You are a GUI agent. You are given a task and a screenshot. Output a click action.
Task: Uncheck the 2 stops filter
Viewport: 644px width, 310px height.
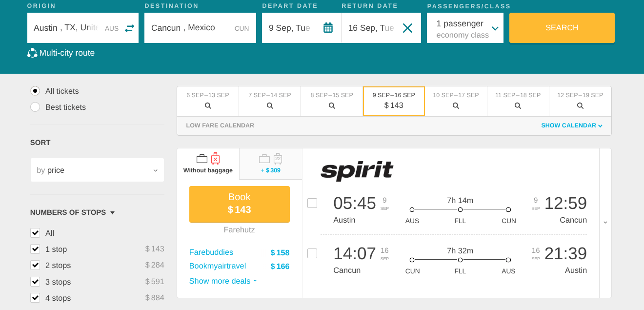coord(35,265)
